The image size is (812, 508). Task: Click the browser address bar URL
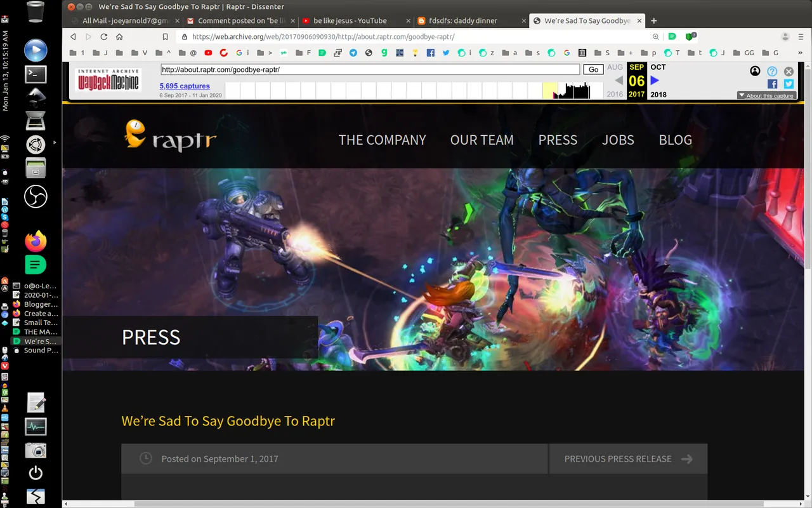[x=323, y=37]
